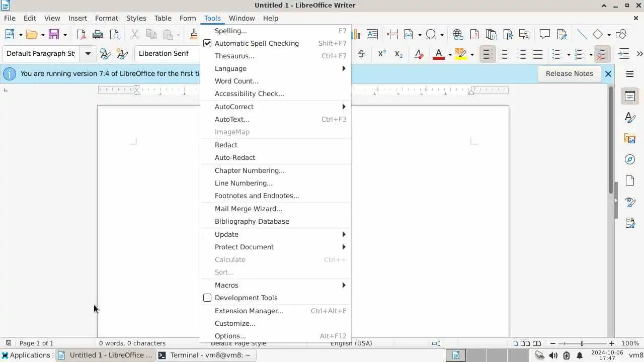Open sidebar Gallery panel

630,138
